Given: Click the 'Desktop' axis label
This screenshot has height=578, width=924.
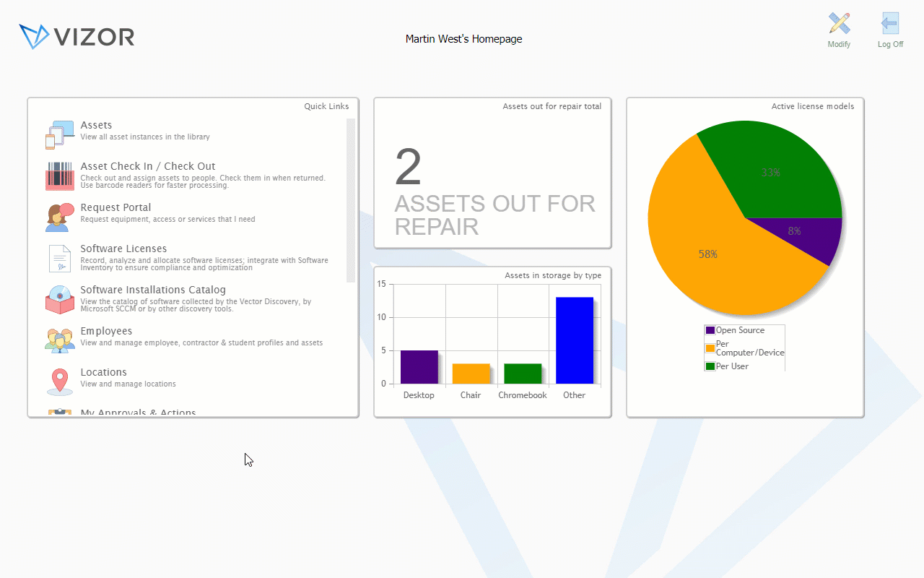Looking at the screenshot, I should coord(419,395).
